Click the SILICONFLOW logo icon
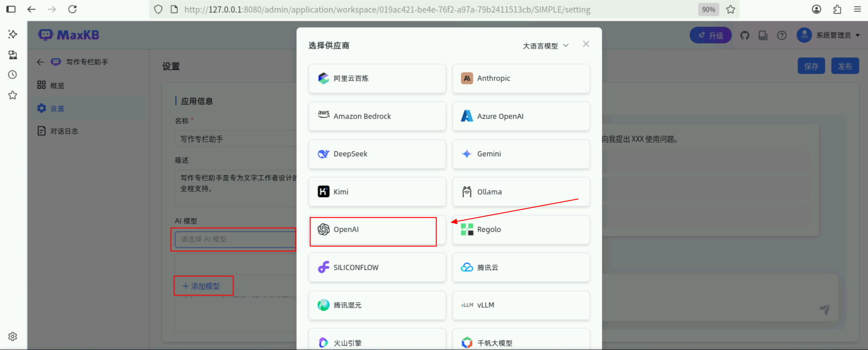Viewport: 868px width, 350px height. tap(323, 267)
